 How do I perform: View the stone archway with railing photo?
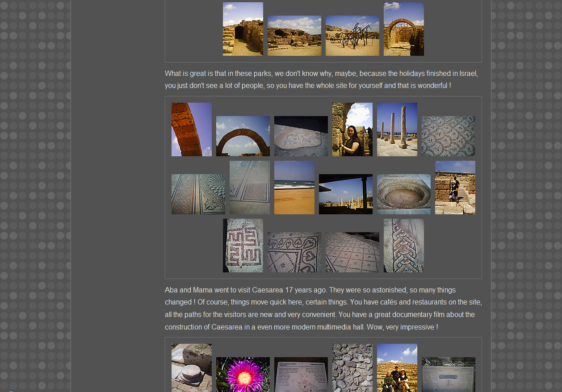(x=403, y=29)
